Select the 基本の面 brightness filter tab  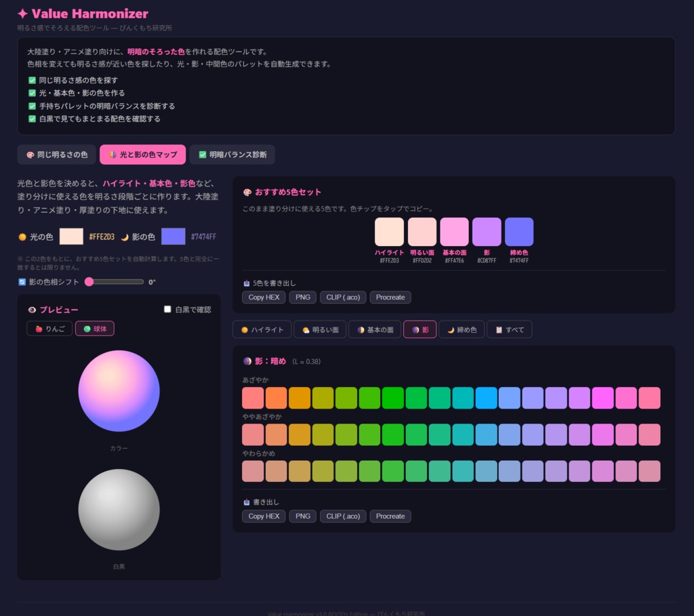coord(375,329)
